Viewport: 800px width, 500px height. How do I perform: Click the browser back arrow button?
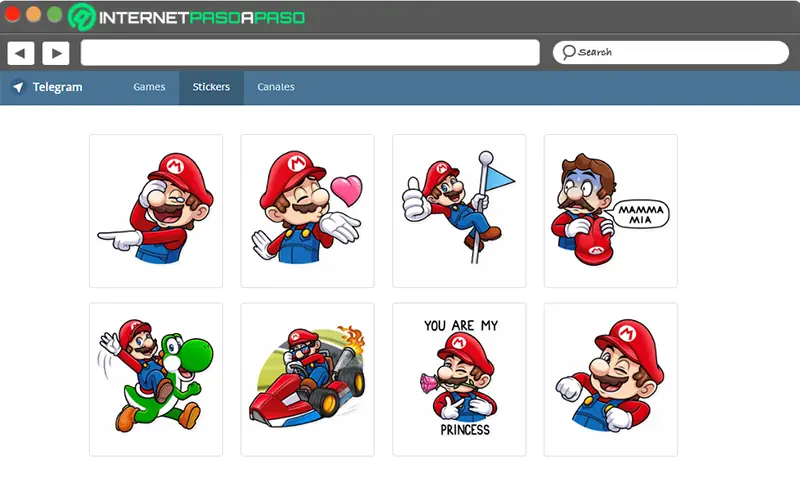21,53
